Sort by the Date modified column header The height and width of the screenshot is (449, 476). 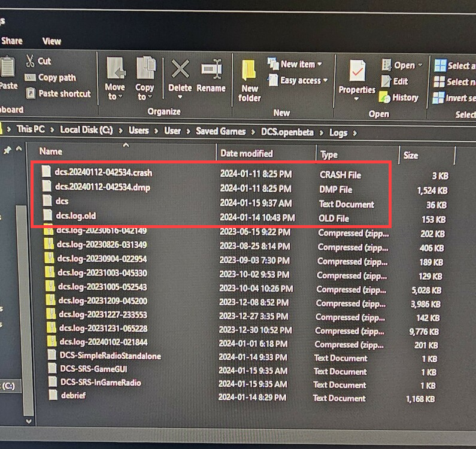click(247, 154)
